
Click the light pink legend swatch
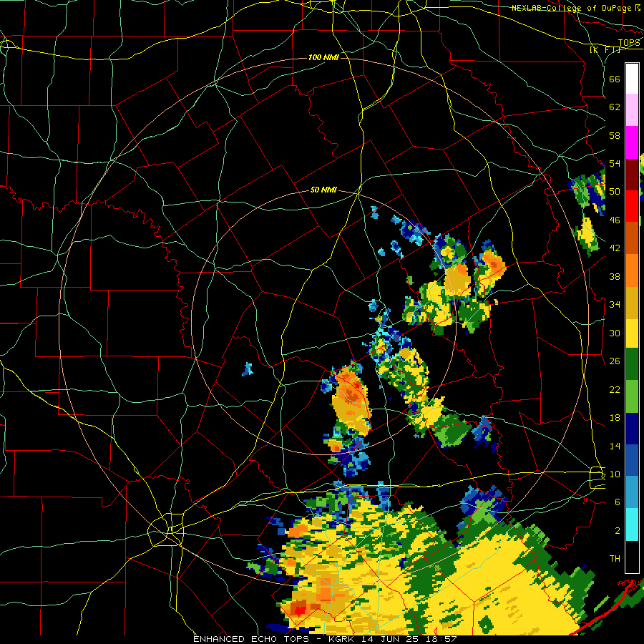[632, 109]
